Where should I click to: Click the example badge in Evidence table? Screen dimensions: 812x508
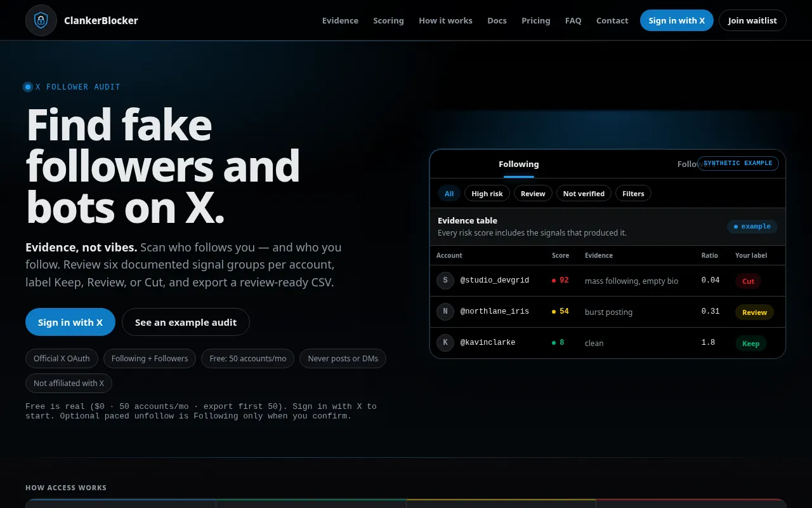coord(752,227)
